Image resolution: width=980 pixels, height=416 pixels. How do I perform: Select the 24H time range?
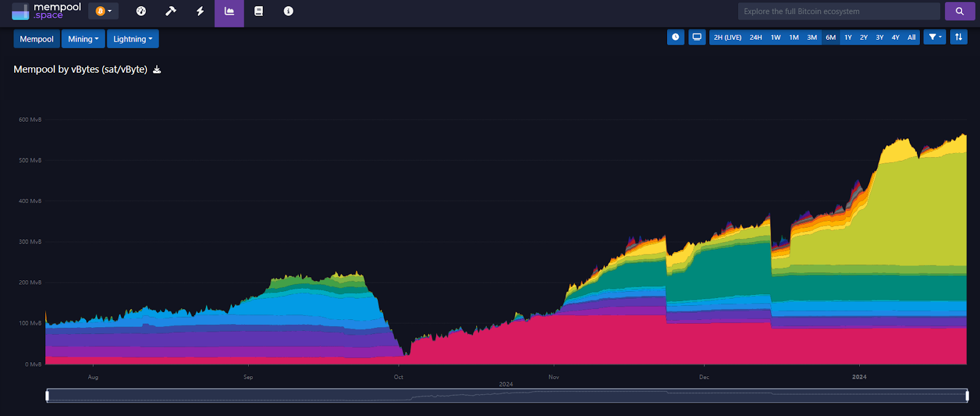click(x=756, y=37)
